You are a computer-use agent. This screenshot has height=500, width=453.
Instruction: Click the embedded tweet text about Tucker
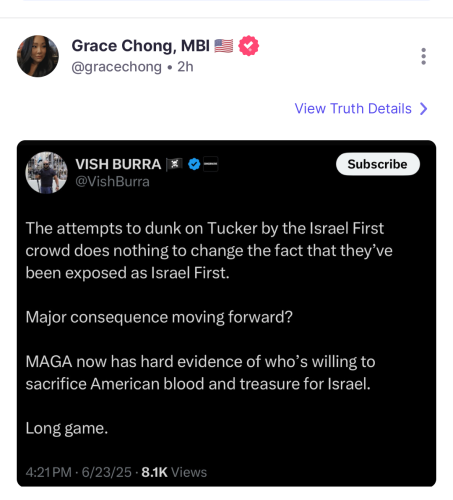point(209,250)
